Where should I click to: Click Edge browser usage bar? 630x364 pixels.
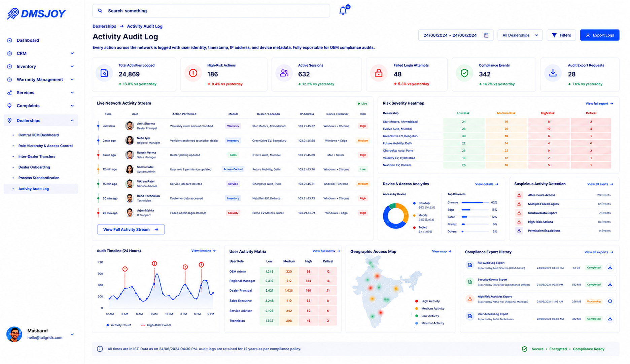tap(475, 210)
